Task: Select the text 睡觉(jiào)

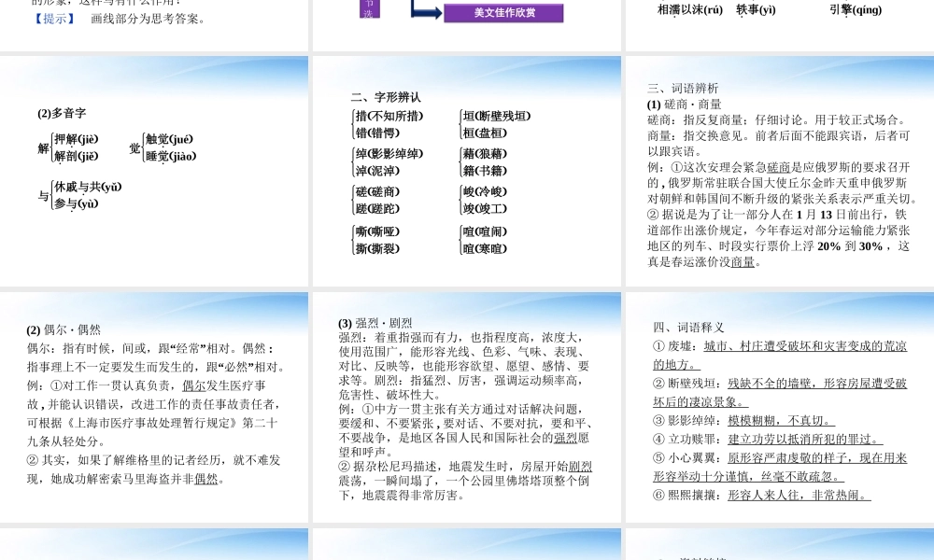Action: click(171, 156)
